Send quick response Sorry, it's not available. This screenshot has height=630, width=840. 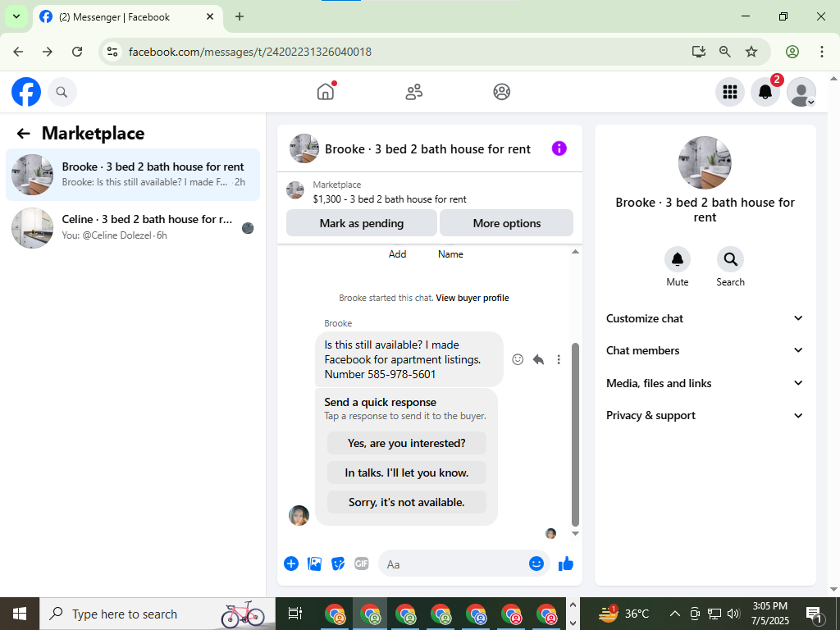pos(407,502)
